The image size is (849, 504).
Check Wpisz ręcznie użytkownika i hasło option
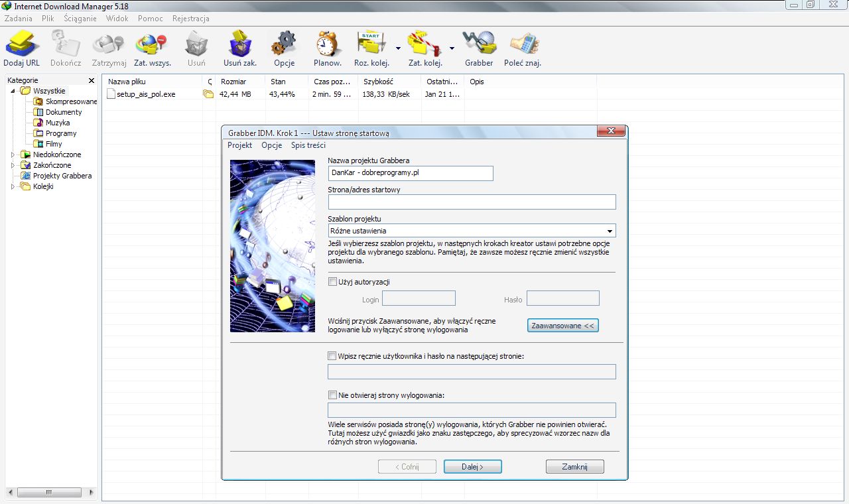(x=332, y=356)
